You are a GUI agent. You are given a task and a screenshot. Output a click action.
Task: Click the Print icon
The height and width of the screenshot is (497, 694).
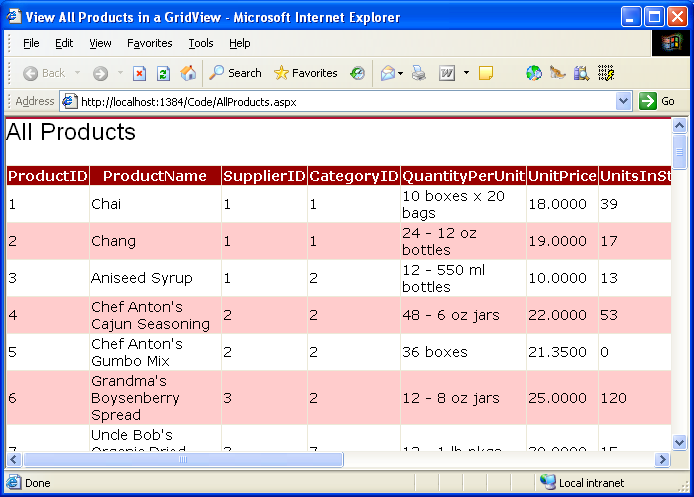(419, 73)
